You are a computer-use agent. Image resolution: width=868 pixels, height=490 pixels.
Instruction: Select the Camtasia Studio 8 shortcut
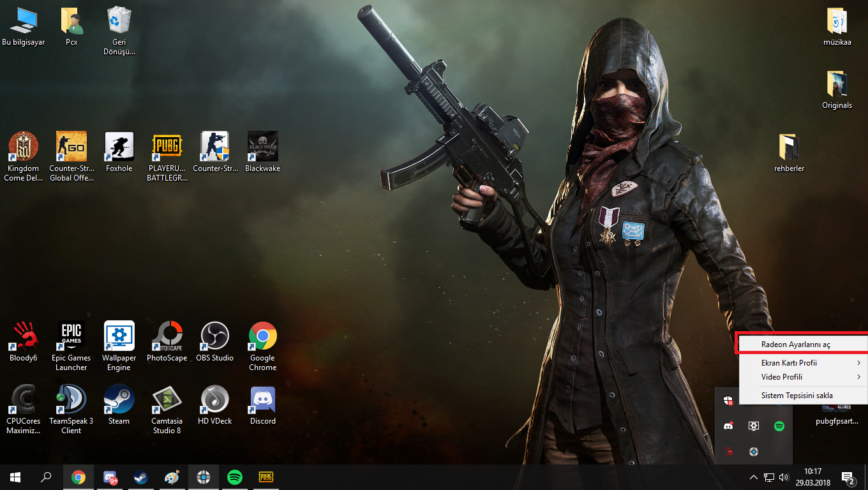coord(167,410)
